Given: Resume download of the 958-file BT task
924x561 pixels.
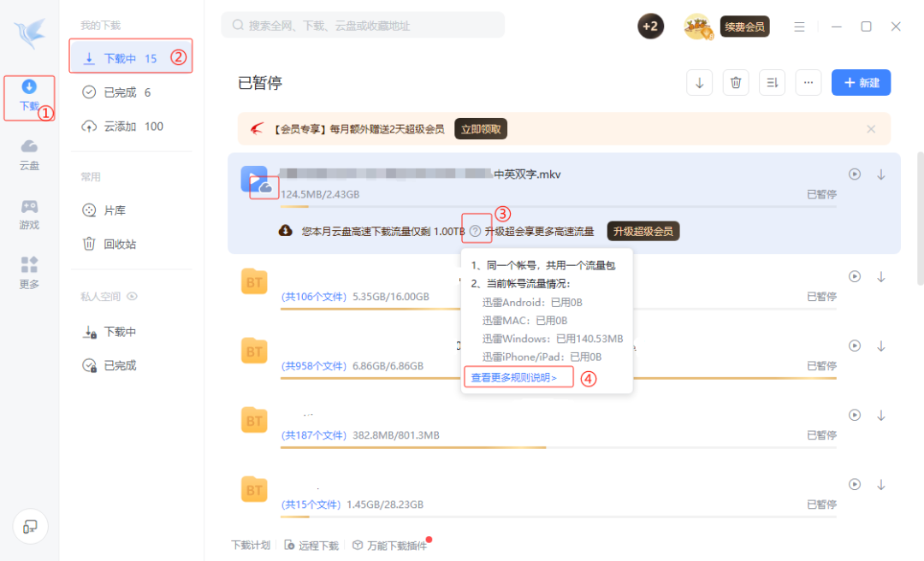Looking at the screenshot, I should tap(881, 345).
